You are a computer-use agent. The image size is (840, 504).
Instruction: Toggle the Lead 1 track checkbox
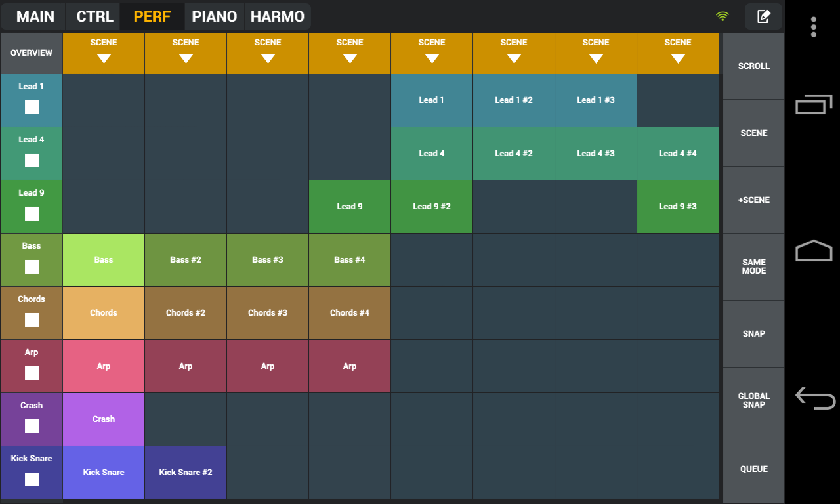31,108
